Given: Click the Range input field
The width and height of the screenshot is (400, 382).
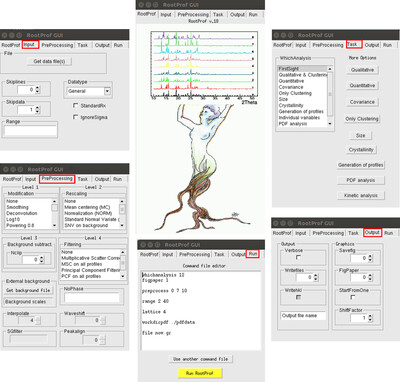Looking at the screenshot, I should pyautogui.click(x=31, y=131).
